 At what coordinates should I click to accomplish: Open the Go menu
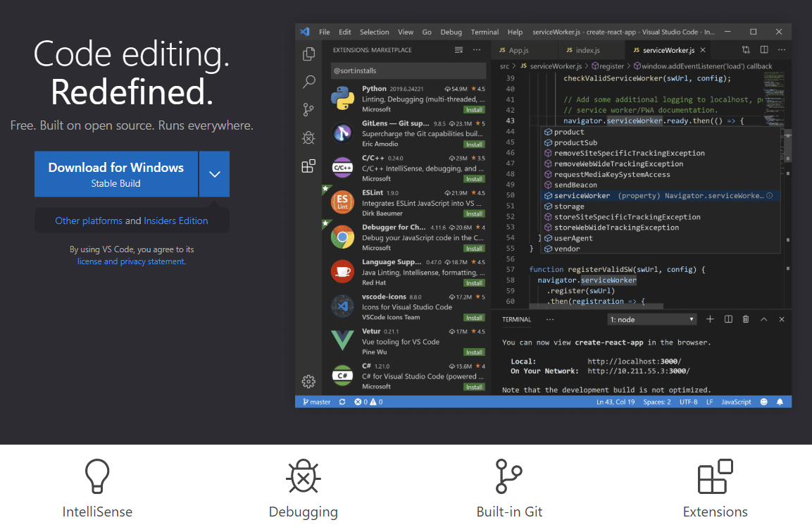[x=427, y=32]
